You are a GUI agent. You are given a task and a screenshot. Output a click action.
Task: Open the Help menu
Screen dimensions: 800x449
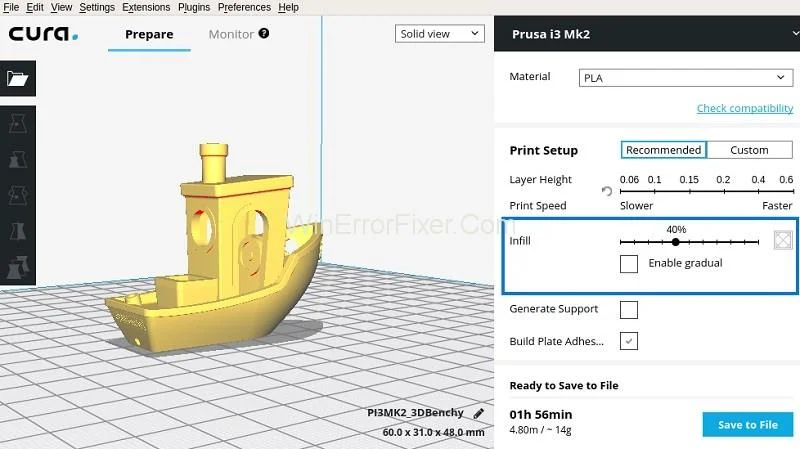coord(288,7)
